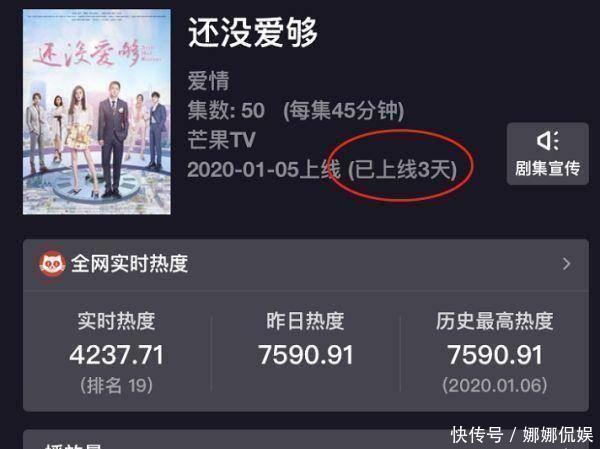Tap the Maoyan cat logo icon

(x=52, y=263)
